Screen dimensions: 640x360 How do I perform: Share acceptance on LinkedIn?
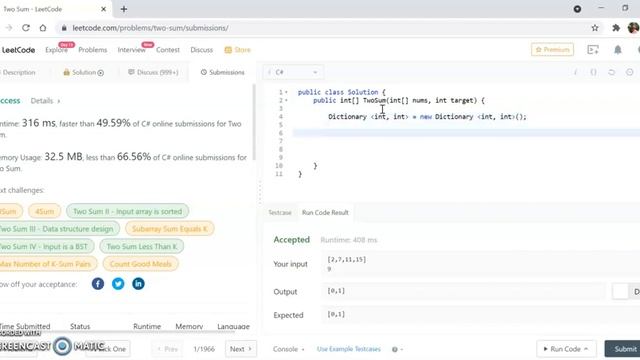(x=138, y=284)
